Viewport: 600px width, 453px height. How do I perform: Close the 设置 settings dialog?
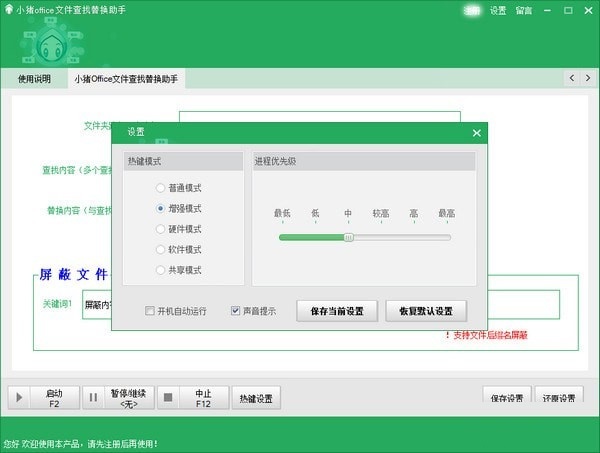476,132
